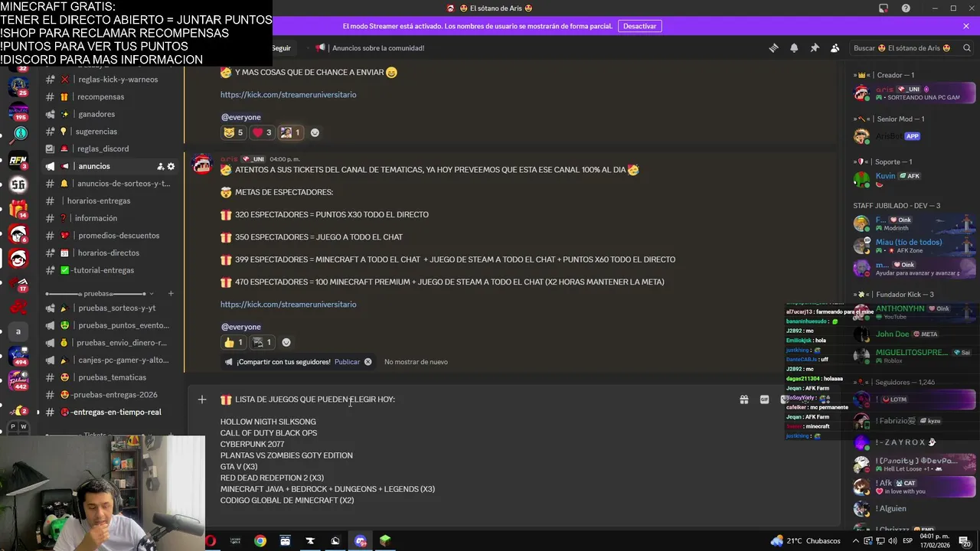
Task: Open the Help question mark icon
Action: coord(906,8)
